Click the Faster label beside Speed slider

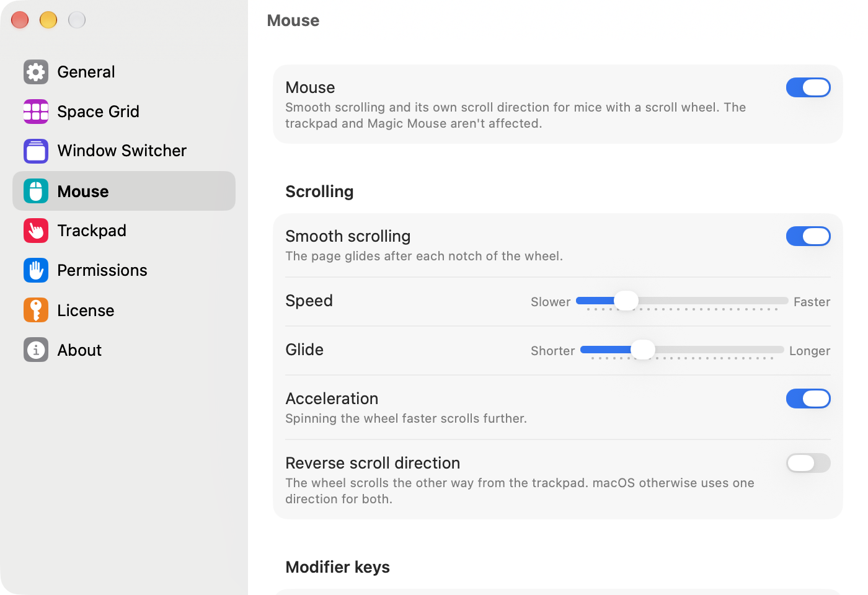coord(812,302)
